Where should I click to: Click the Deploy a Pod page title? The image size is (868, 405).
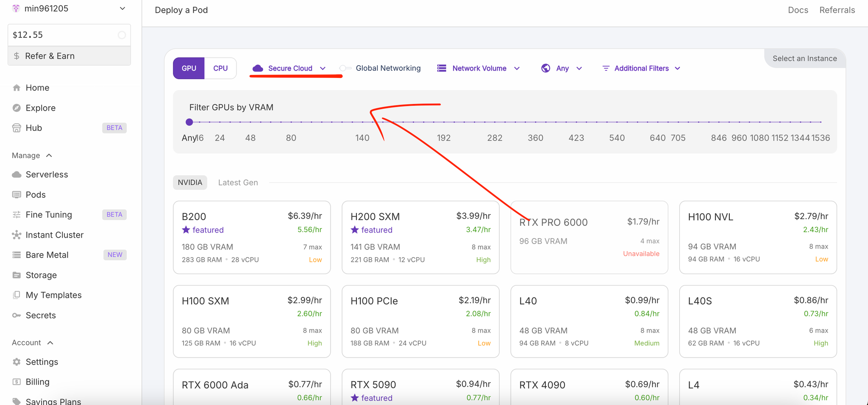(181, 10)
